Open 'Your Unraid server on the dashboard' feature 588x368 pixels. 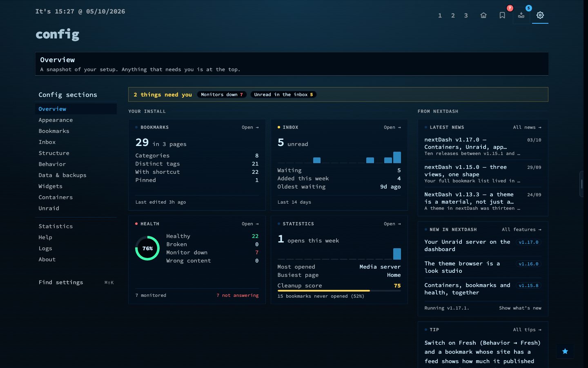pos(483,245)
